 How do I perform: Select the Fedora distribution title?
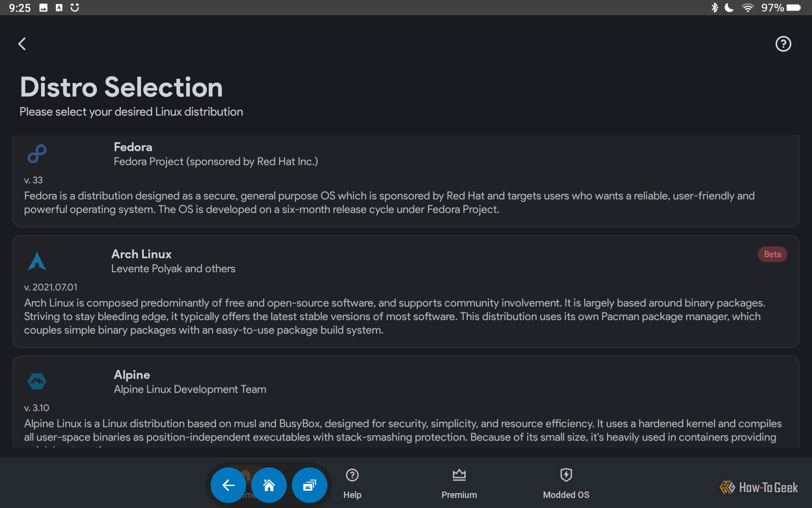point(133,147)
